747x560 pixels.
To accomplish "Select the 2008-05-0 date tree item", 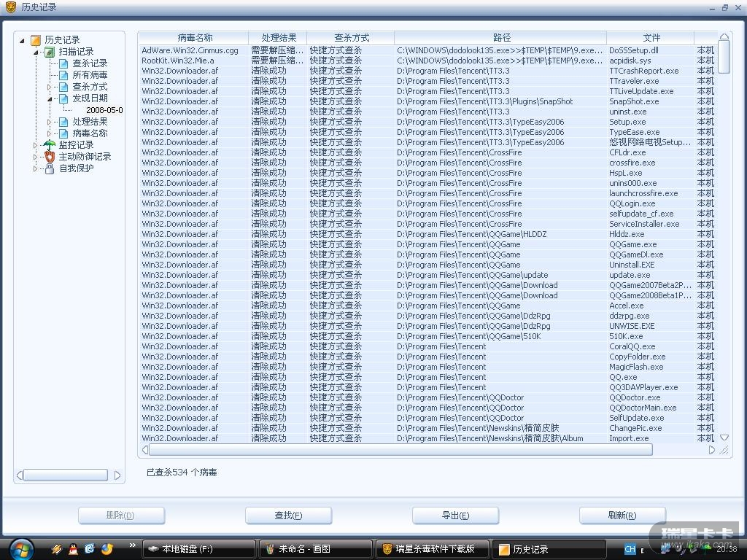I will [x=104, y=110].
